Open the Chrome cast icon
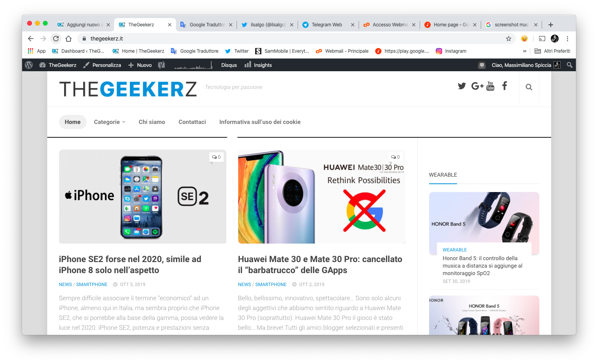Screen dimensions: 598x364 click(542, 39)
